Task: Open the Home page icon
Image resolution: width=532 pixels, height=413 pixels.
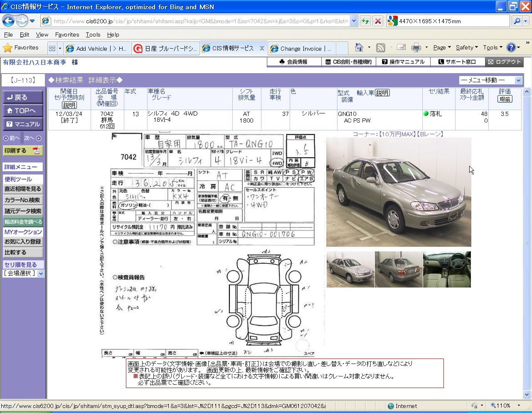Action: click(359, 48)
